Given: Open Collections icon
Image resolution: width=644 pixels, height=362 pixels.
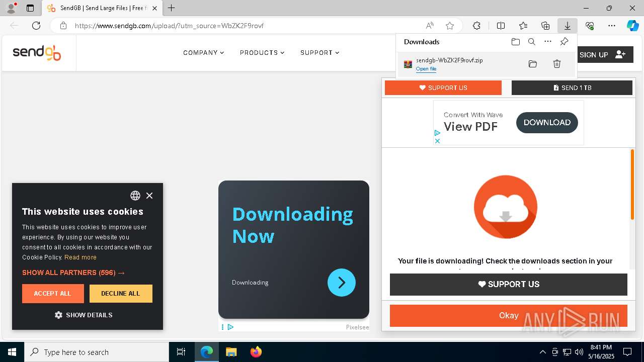Looking at the screenshot, I should 545,26.
